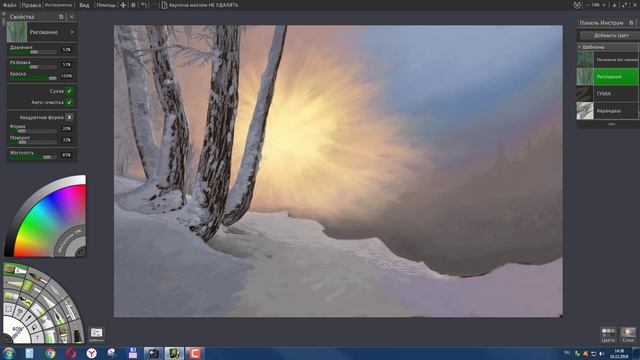Viewport: 640px width, 360px height.
Task: Open the Файл menu
Action: click(9, 5)
